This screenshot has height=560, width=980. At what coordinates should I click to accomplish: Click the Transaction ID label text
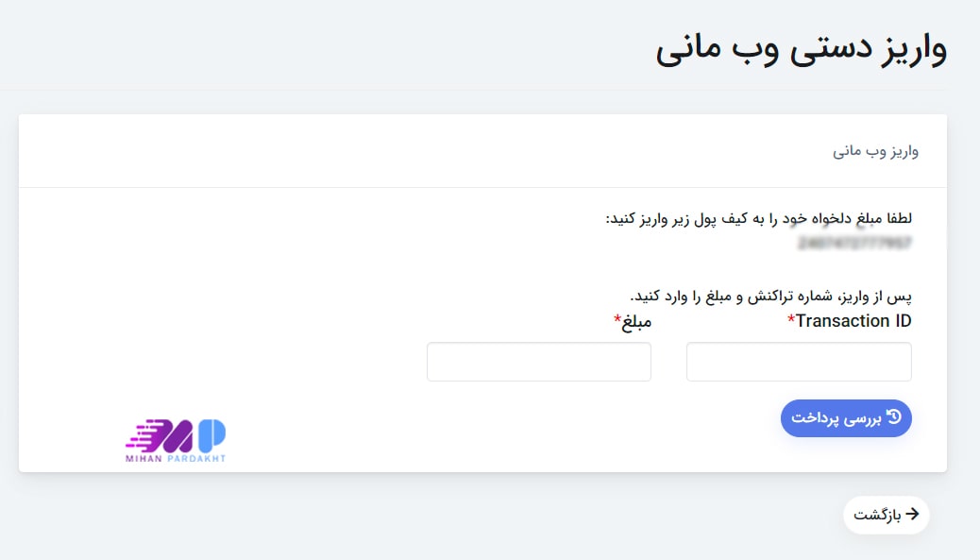point(852,320)
